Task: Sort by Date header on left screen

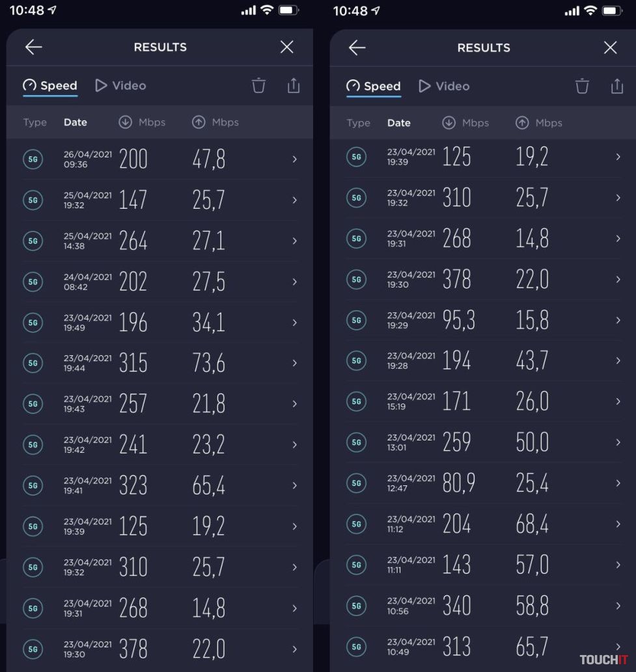Action: coord(75,122)
